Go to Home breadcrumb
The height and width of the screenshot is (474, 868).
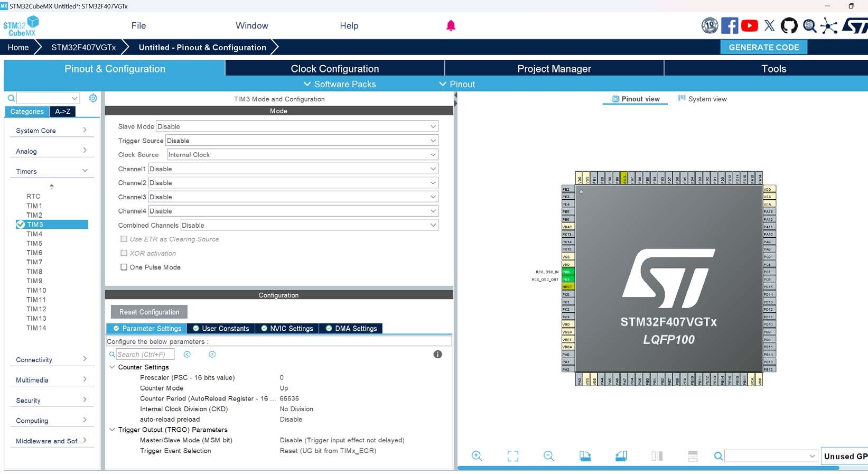click(18, 47)
